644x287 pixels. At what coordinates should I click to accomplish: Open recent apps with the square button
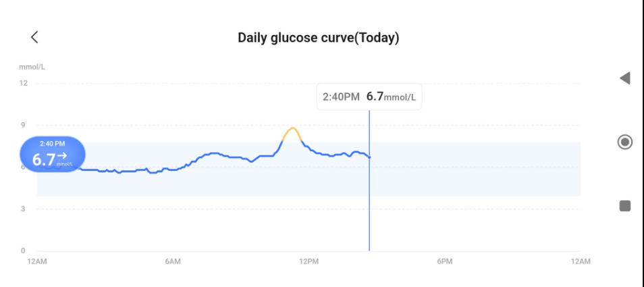624,206
